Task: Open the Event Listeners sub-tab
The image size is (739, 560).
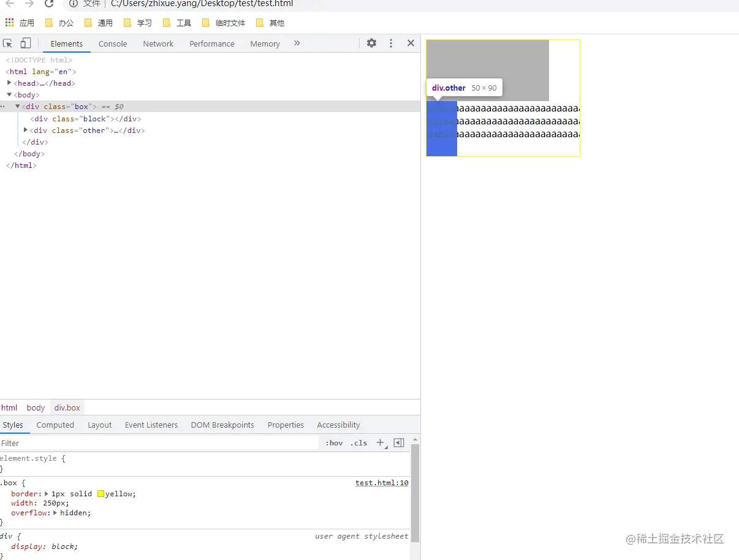Action: point(151,425)
